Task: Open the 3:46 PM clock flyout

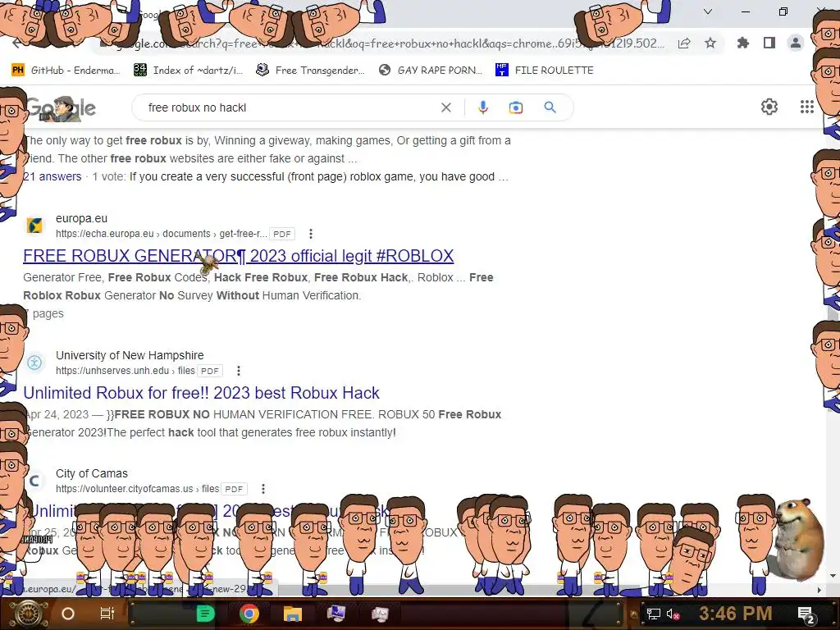Action: click(736, 614)
